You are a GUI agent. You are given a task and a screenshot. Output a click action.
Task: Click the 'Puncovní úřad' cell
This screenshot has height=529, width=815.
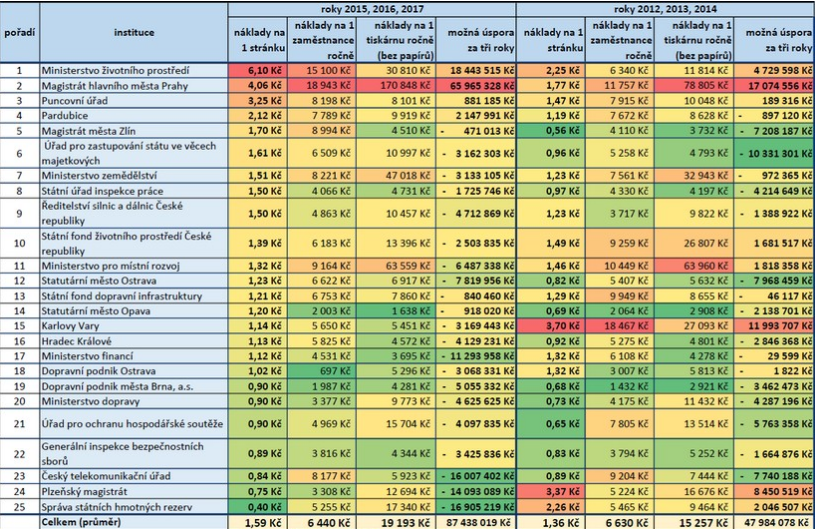[x=134, y=100]
